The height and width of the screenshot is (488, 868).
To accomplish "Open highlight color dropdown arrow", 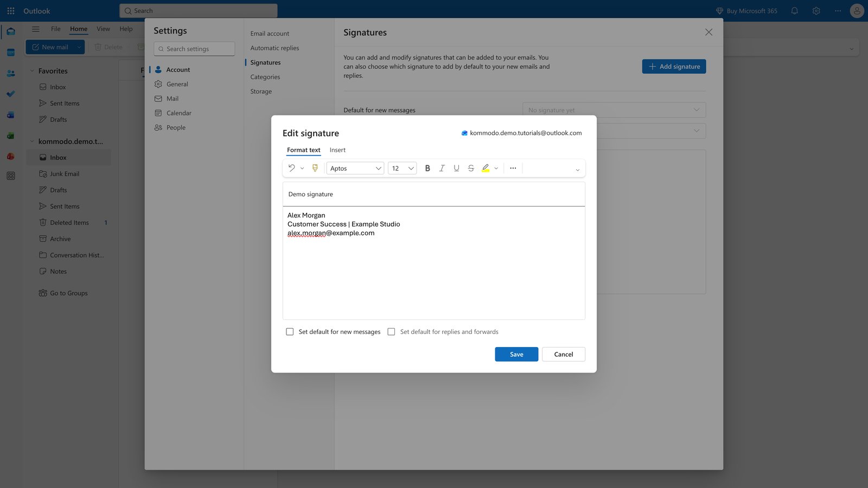I will click(x=496, y=168).
